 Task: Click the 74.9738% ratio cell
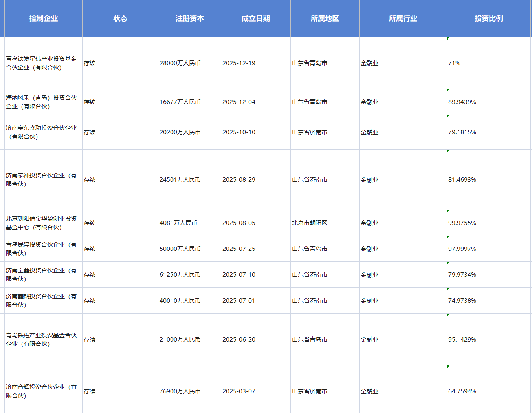[x=488, y=301]
